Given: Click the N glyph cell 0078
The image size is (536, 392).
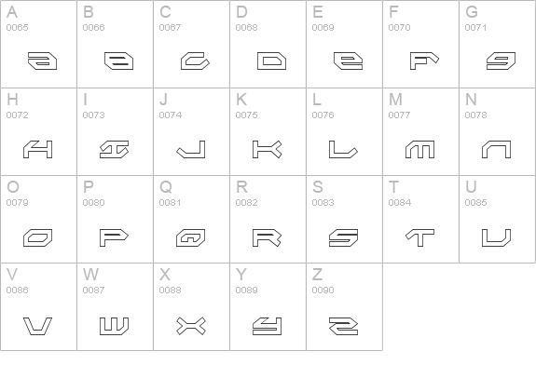Looking at the screenshot, I should (497, 132).
